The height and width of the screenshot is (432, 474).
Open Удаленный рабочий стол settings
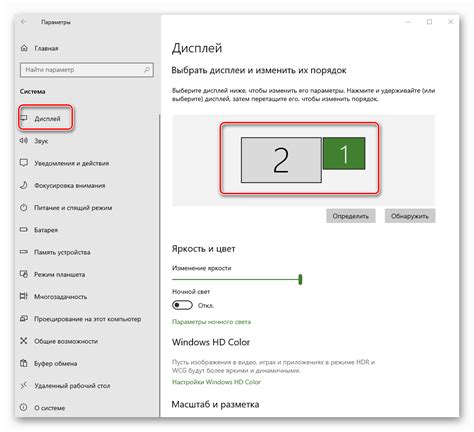(72, 386)
